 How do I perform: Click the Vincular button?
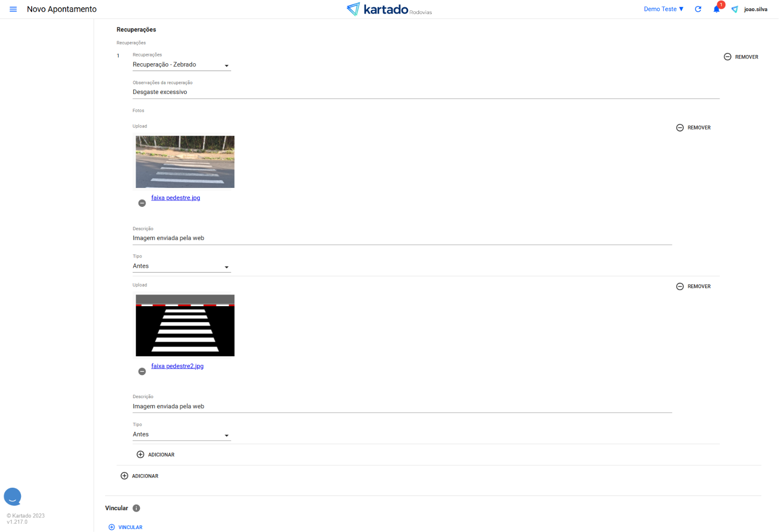pyautogui.click(x=126, y=527)
